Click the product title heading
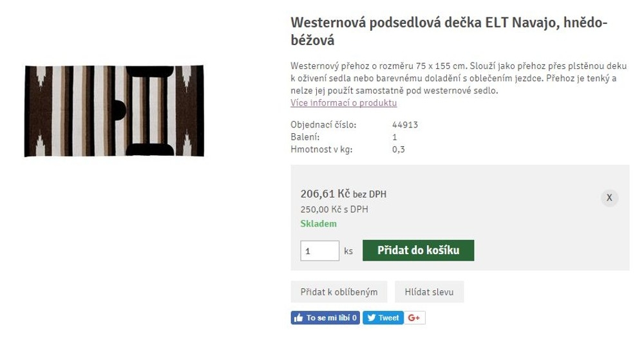644x343 pixels. click(449, 31)
